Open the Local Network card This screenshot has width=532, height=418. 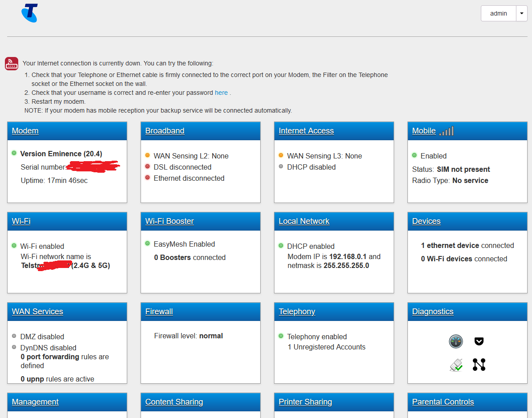tap(304, 221)
